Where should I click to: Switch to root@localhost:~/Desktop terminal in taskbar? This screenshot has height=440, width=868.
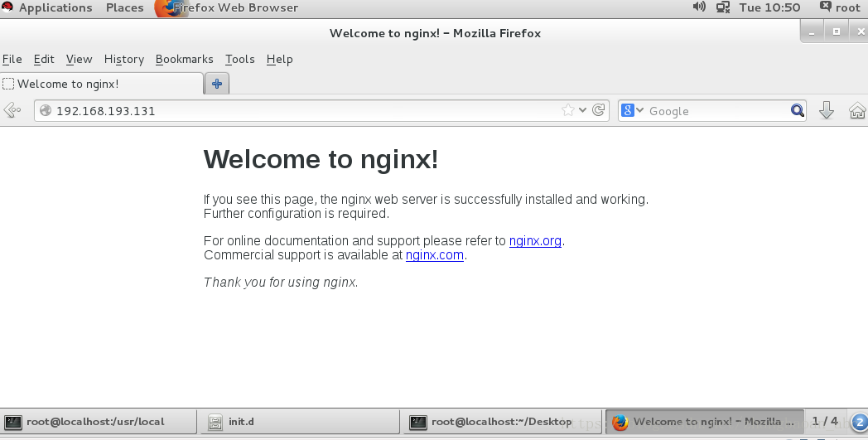pos(502,422)
